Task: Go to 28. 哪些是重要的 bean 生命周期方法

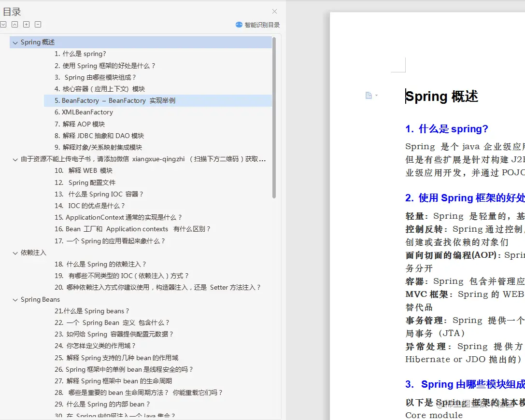Action: [x=138, y=392]
